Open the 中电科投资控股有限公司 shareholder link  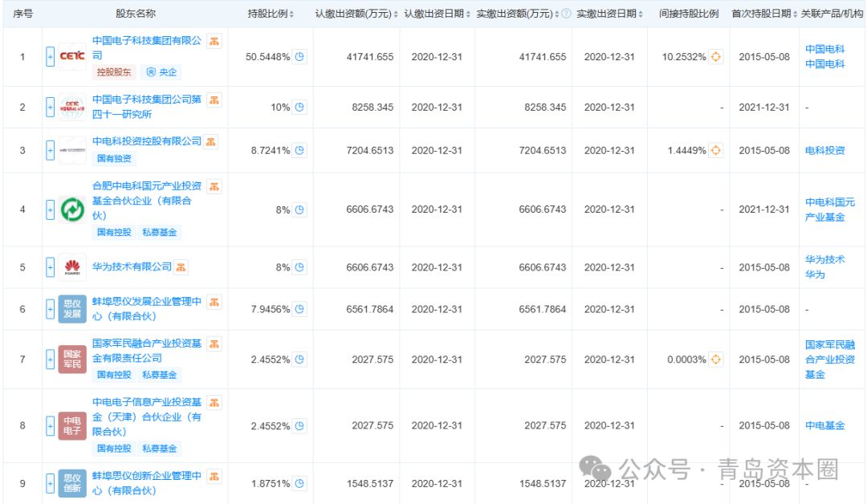(x=147, y=141)
